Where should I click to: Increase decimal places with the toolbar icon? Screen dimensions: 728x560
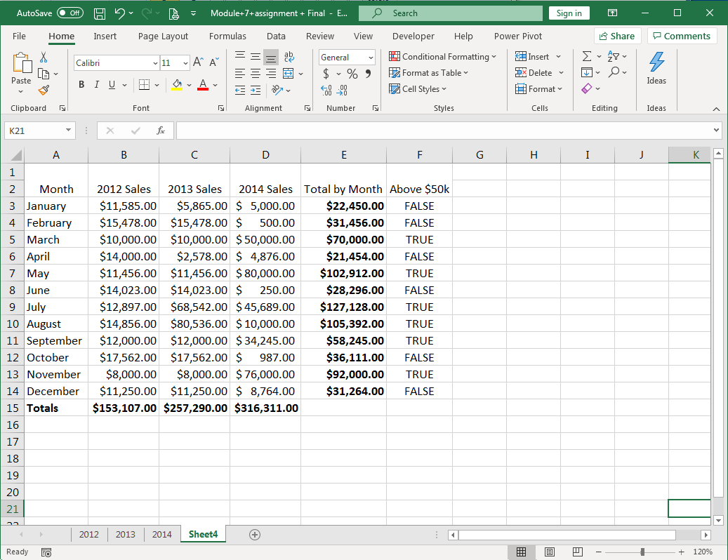(x=325, y=90)
